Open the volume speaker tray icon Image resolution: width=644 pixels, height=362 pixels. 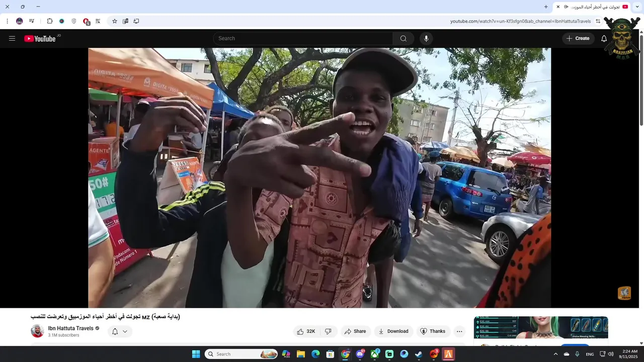pyautogui.click(x=611, y=354)
